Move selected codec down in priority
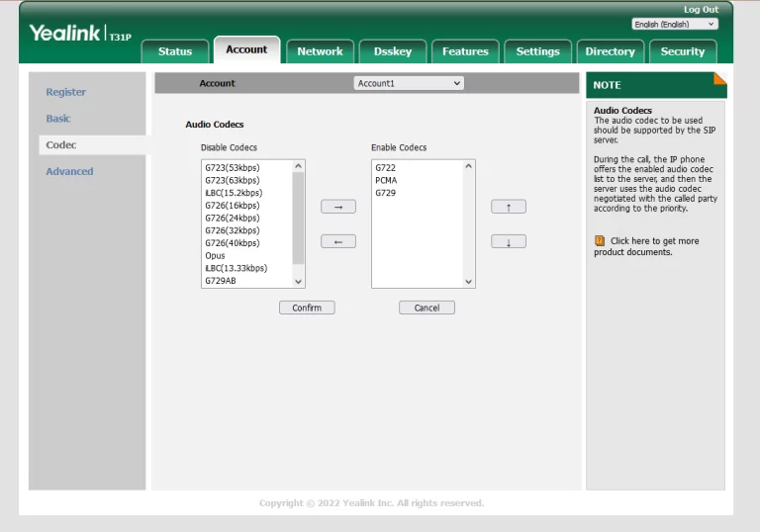This screenshot has height=532, width=760. [509, 241]
